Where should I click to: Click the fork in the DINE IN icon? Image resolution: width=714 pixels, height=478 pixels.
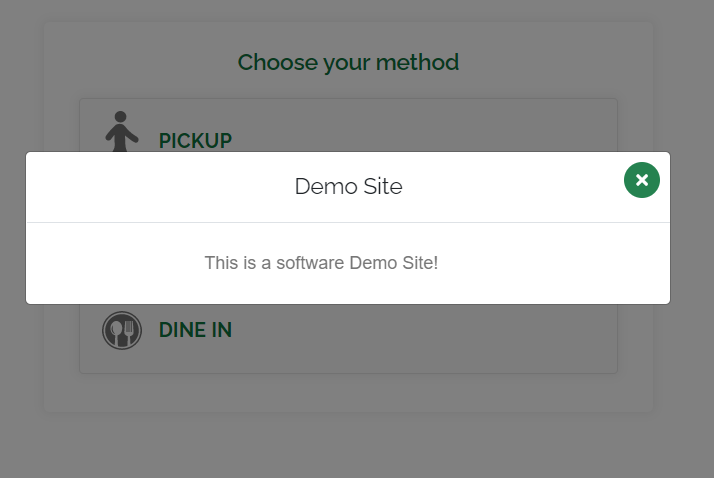coord(129,333)
